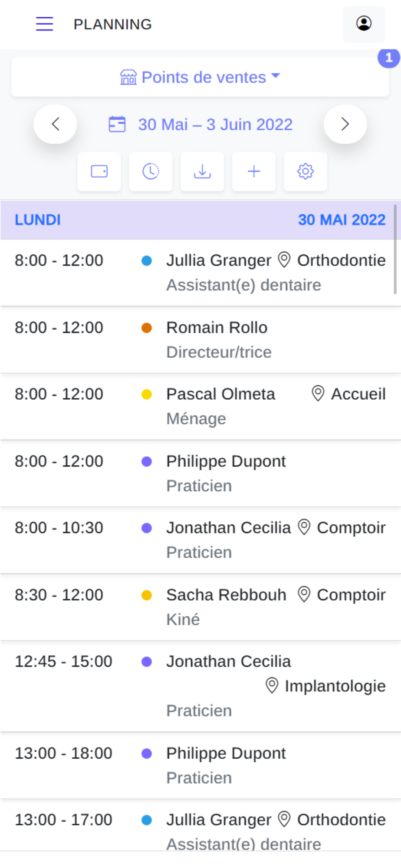Expand the Points de ventes dropdown

200,77
